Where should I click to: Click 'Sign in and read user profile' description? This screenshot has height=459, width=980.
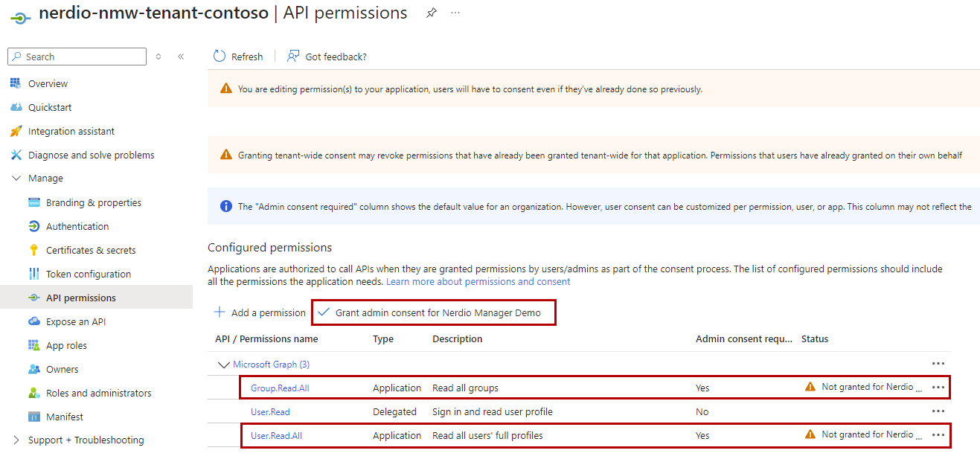pyautogui.click(x=493, y=411)
